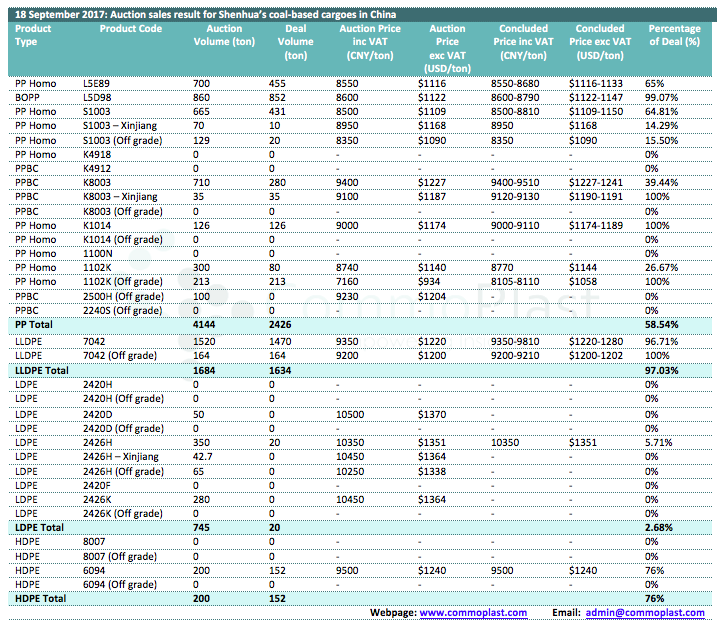Select product code L5E89
The width and height of the screenshot is (717, 631).
pyautogui.click(x=96, y=84)
